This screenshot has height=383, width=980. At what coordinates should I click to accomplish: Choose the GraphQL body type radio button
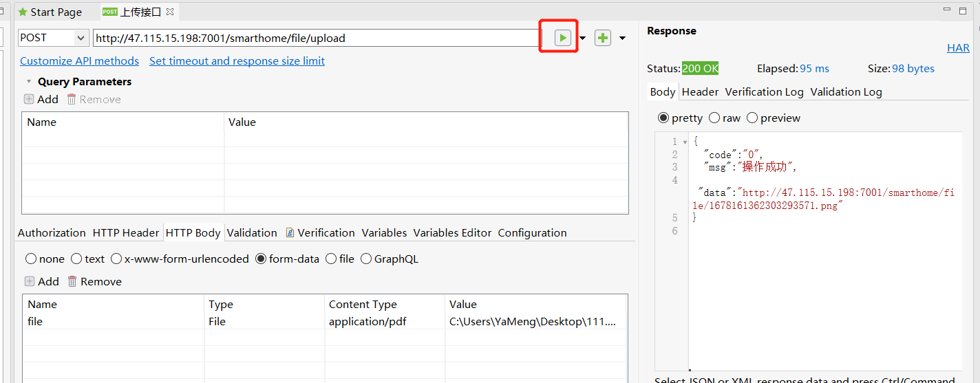tap(366, 259)
